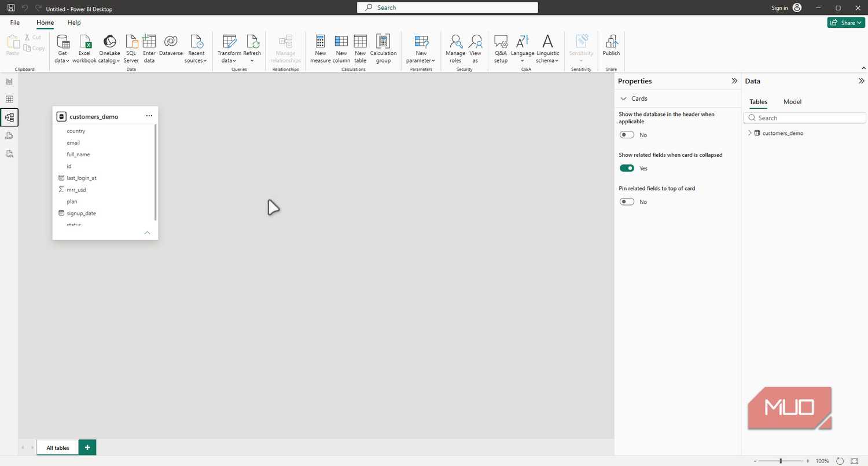Toggle Pin related fields to top
Image resolution: width=868 pixels, height=466 pixels.
tap(627, 202)
